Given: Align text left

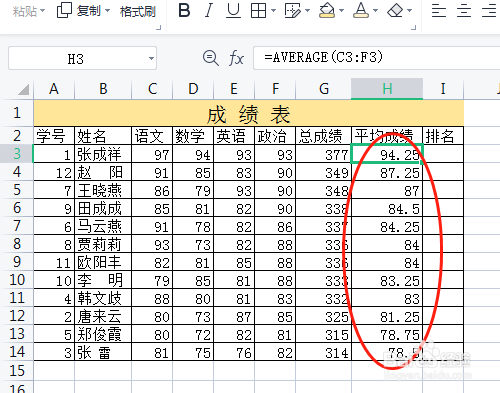Looking at the screenshot, I should (x=439, y=10).
